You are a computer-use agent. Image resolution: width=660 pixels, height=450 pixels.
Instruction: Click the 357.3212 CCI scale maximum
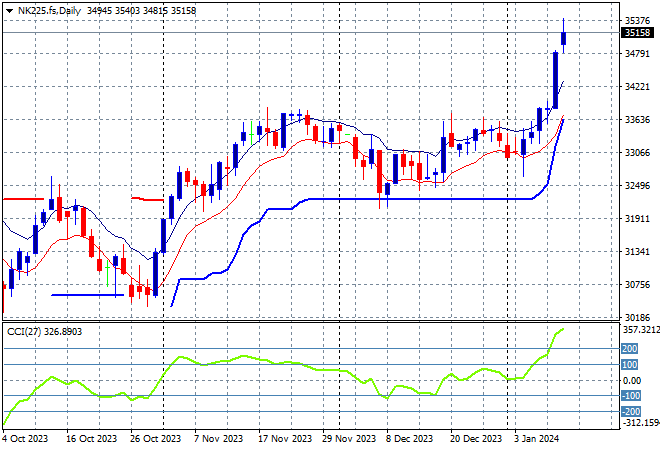(x=639, y=329)
